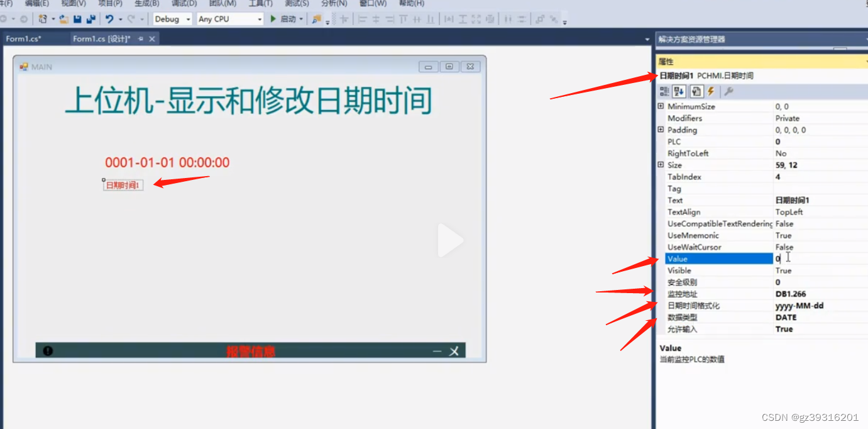The image size is (868, 429).
Task: Expand the MinimumSize property
Action: pos(661,106)
